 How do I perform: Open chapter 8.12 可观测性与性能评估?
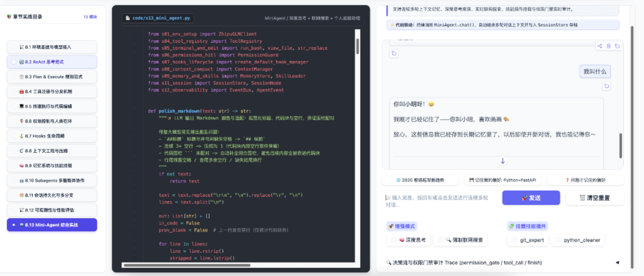(52, 210)
